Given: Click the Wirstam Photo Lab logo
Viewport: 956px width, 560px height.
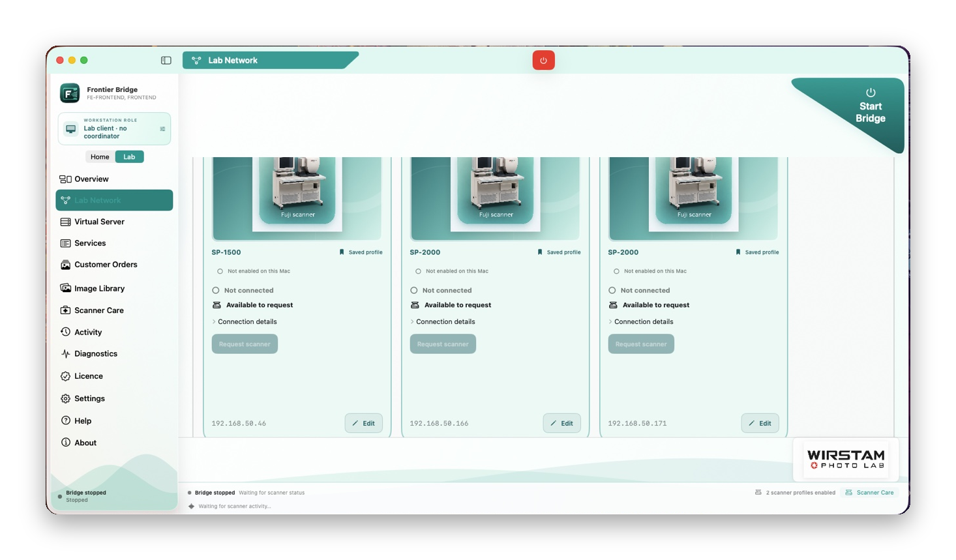Looking at the screenshot, I should coord(846,459).
